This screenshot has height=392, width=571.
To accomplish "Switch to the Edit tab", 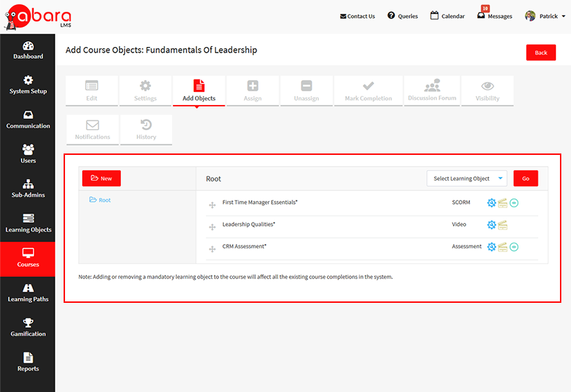I will click(x=92, y=91).
